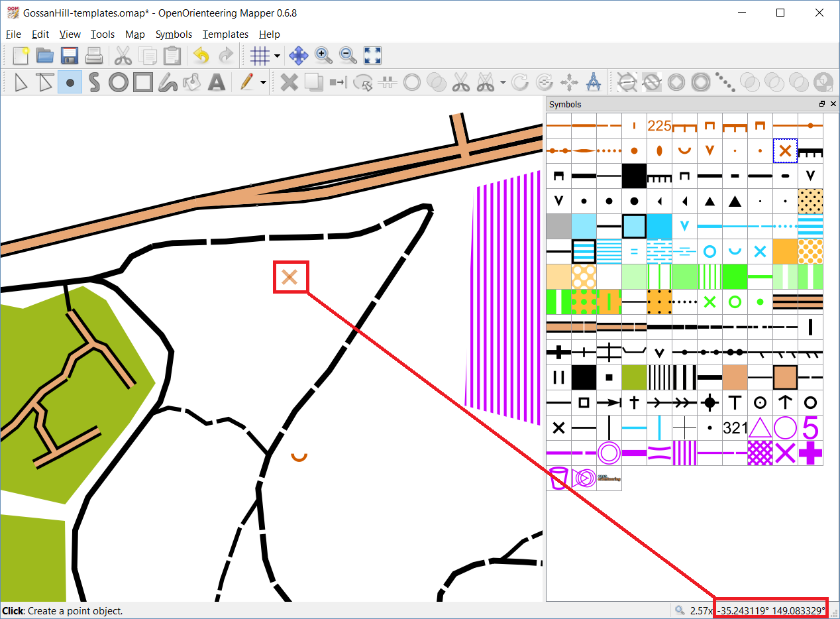Click the 2.57x zoom level in status bar
The height and width of the screenshot is (619, 840).
pyautogui.click(x=702, y=610)
